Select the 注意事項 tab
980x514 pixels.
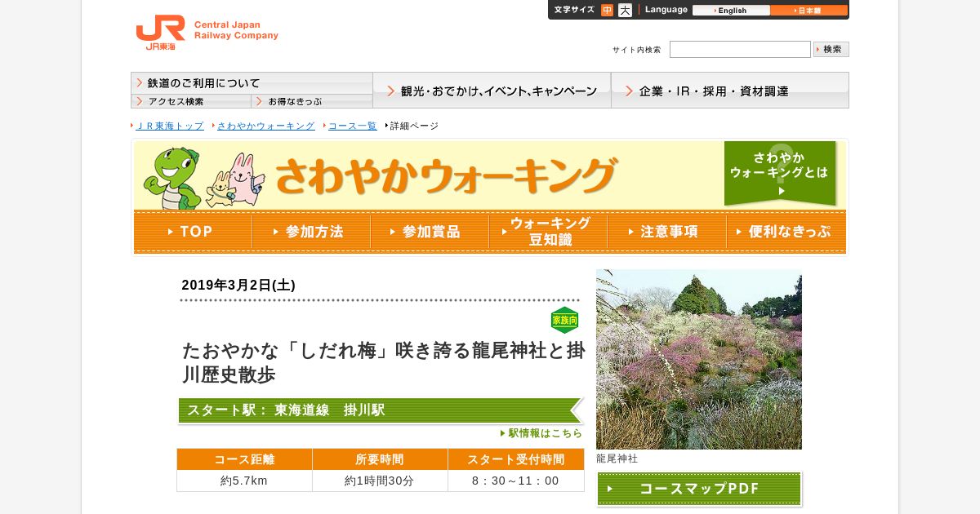point(666,232)
